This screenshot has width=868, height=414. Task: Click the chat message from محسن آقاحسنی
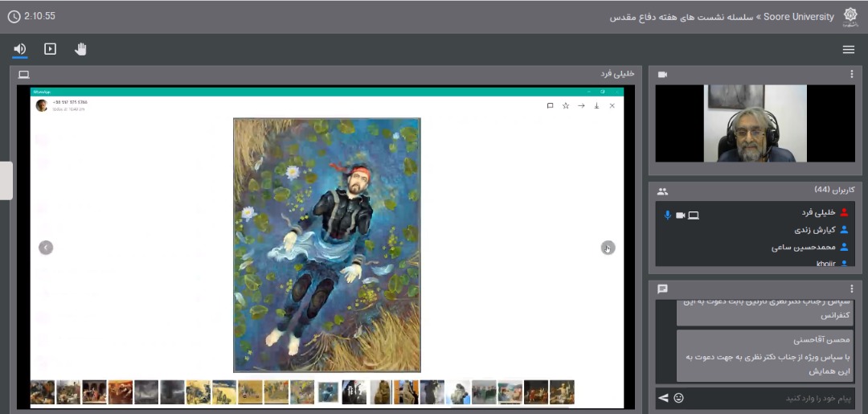click(765, 356)
